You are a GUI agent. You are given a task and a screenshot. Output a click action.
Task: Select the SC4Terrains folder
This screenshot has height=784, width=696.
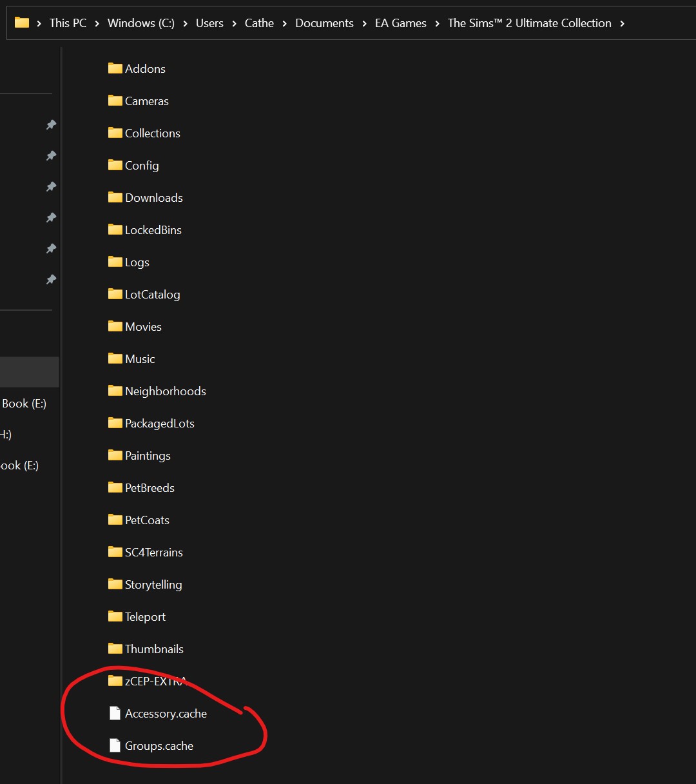(x=153, y=553)
